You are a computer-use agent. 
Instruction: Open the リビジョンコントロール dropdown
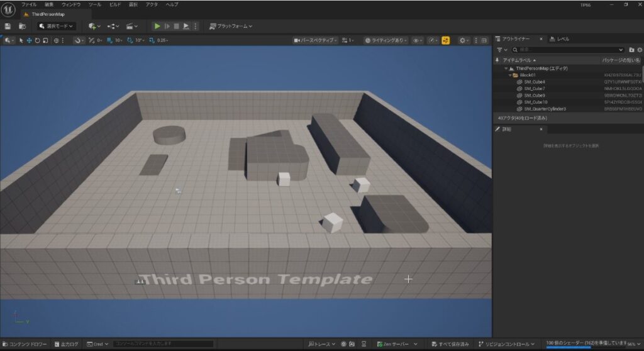click(x=507, y=345)
